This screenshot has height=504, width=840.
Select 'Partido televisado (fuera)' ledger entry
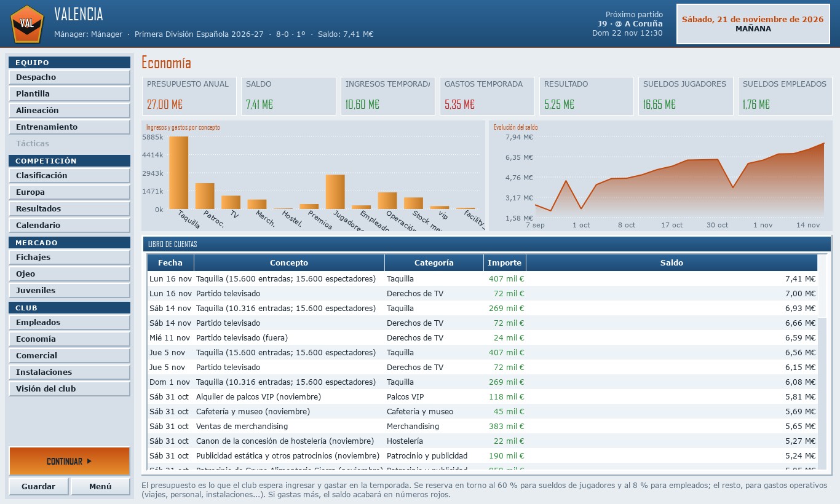click(x=483, y=338)
